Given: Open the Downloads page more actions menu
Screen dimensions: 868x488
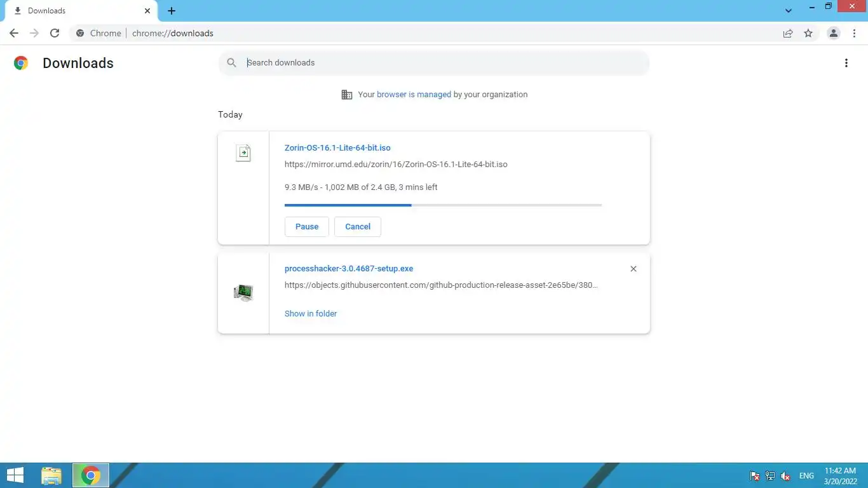Looking at the screenshot, I should [846, 63].
